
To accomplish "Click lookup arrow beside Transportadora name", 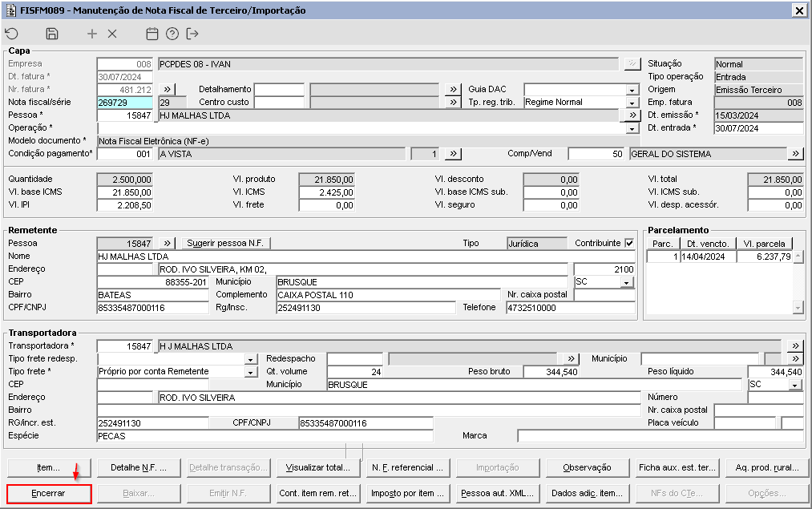I will click(x=795, y=345).
